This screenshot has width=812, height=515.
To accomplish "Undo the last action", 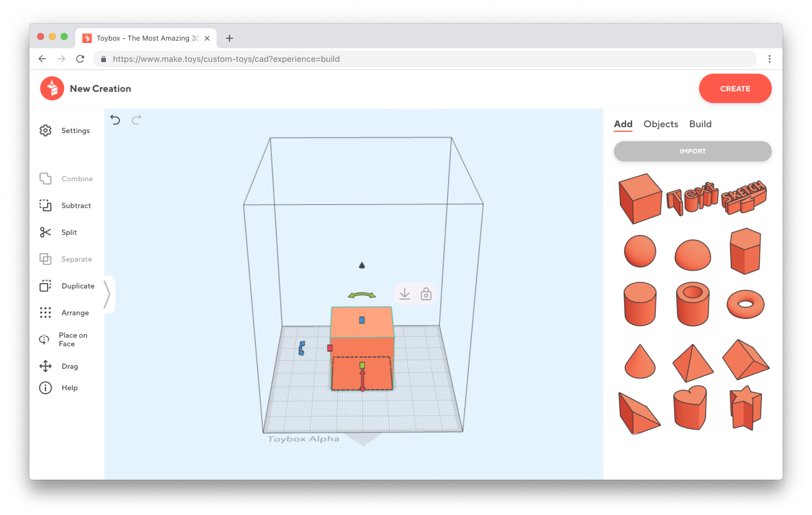I will (115, 120).
